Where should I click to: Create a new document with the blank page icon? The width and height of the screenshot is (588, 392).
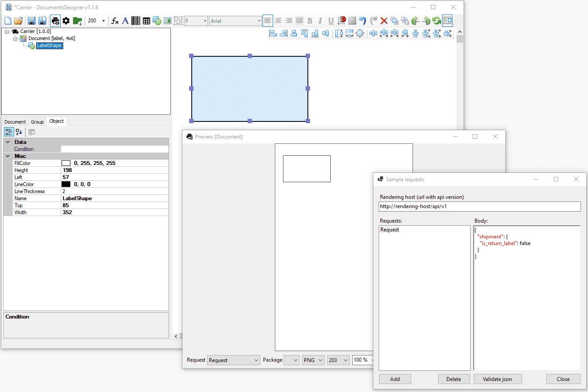pyautogui.click(x=8, y=21)
